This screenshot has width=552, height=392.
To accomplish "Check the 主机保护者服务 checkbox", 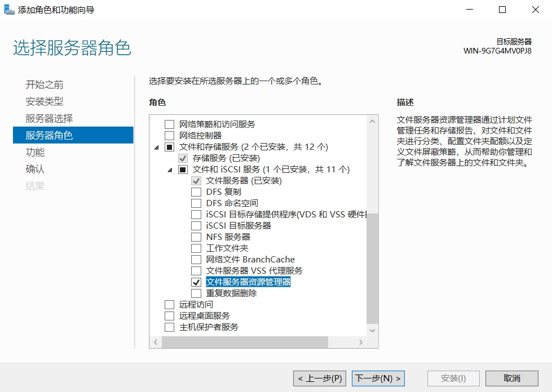I will coord(169,327).
